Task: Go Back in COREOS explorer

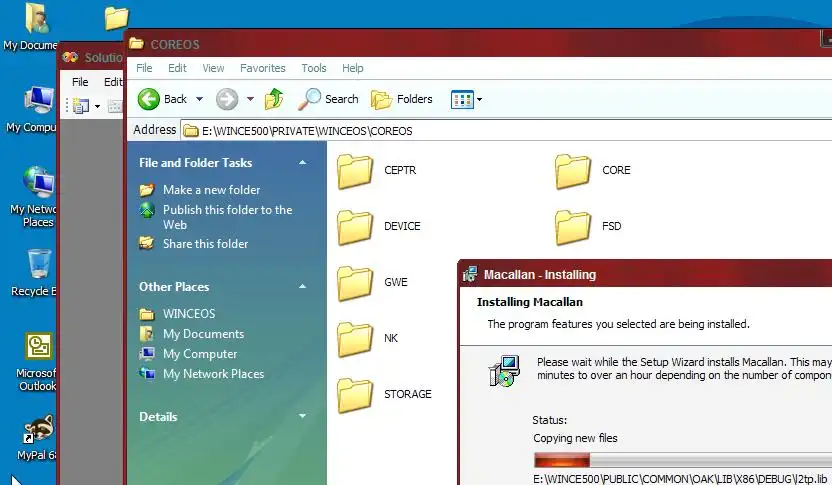Action: [162, 99]
